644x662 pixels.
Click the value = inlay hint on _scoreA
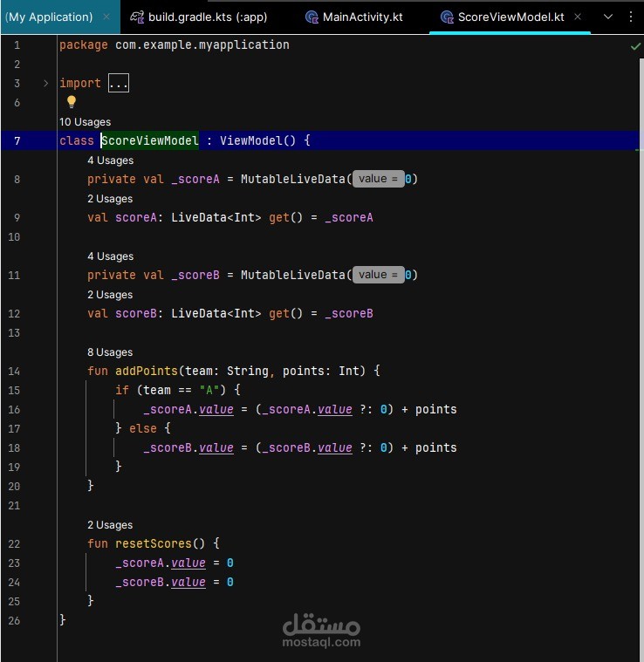pos(378,179)
